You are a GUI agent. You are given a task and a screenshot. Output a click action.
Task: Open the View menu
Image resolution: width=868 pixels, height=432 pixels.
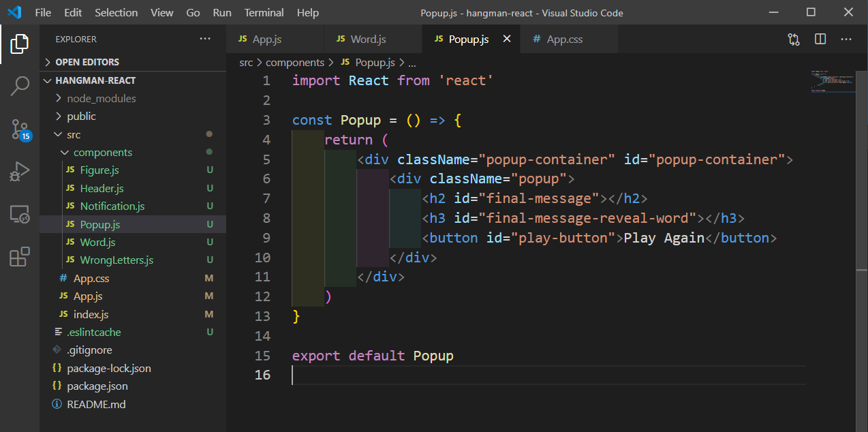coord(162,12)
